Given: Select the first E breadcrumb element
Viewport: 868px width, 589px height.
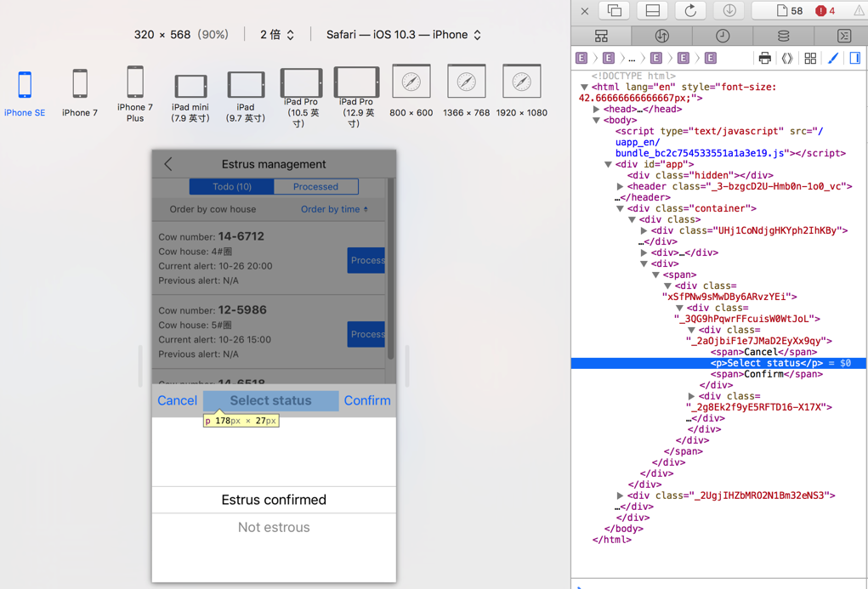Looking at the screenshot, I should coord(582,58).
